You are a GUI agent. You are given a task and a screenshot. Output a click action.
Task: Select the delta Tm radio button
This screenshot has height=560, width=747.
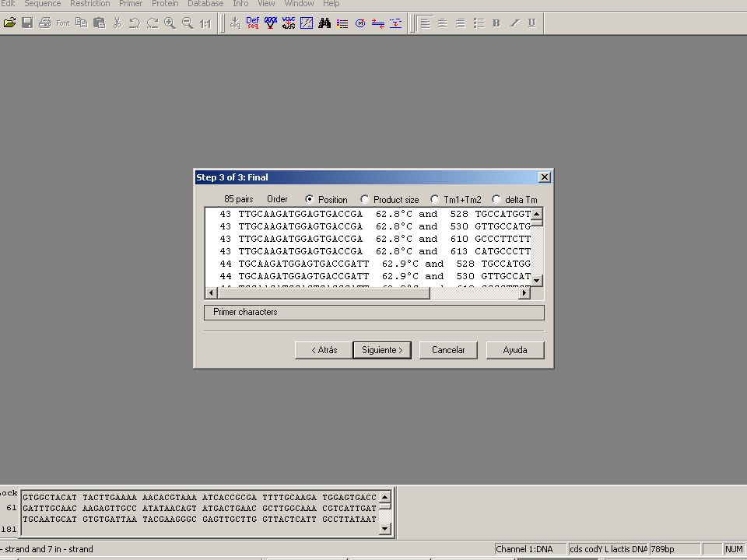pos(496,199)
